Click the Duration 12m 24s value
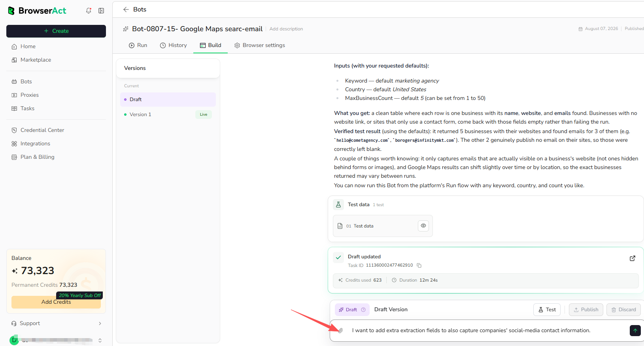This screenshot has width=644, height=346. click(429, 280)
